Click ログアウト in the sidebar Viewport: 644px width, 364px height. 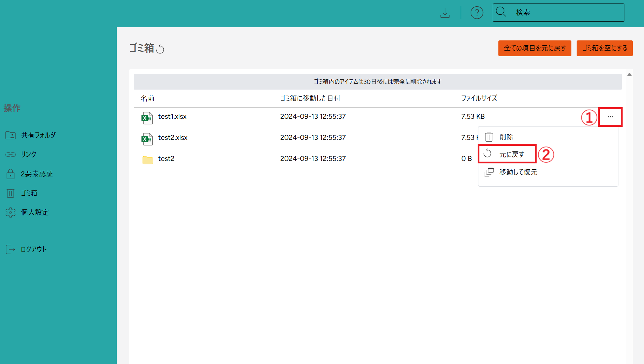coord(34,249)
